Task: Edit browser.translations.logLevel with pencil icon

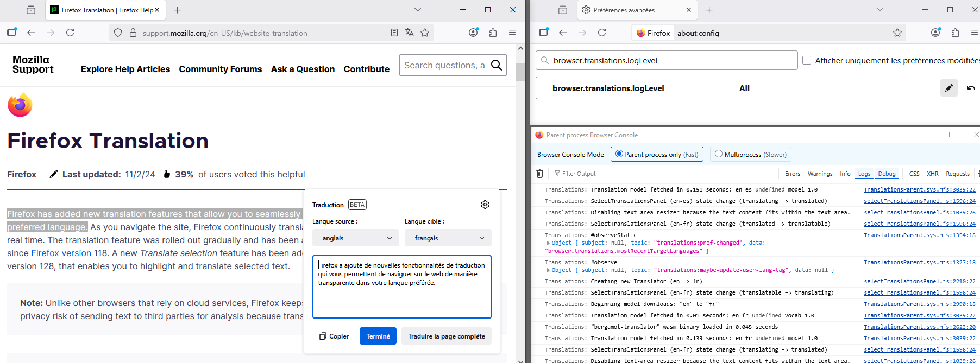Action: coord(948,88)
